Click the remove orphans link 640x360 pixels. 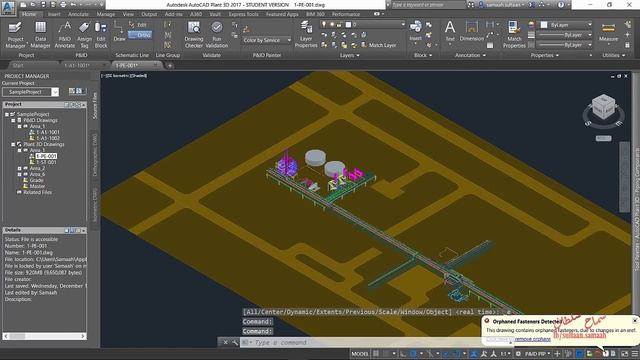tap(532, 339)
